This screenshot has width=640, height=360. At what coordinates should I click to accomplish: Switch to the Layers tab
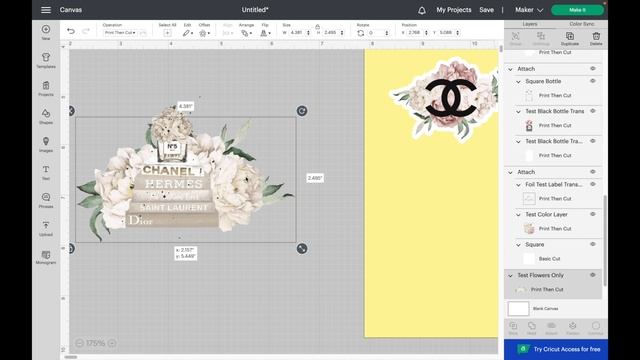tap(530, 24)
